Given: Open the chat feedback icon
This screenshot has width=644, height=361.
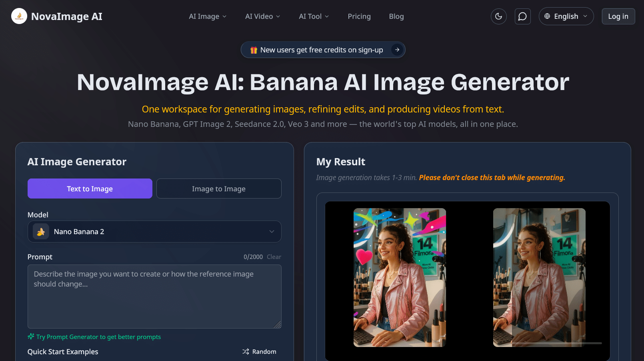Looking at the screenshot, I should (x=522, y=16).
